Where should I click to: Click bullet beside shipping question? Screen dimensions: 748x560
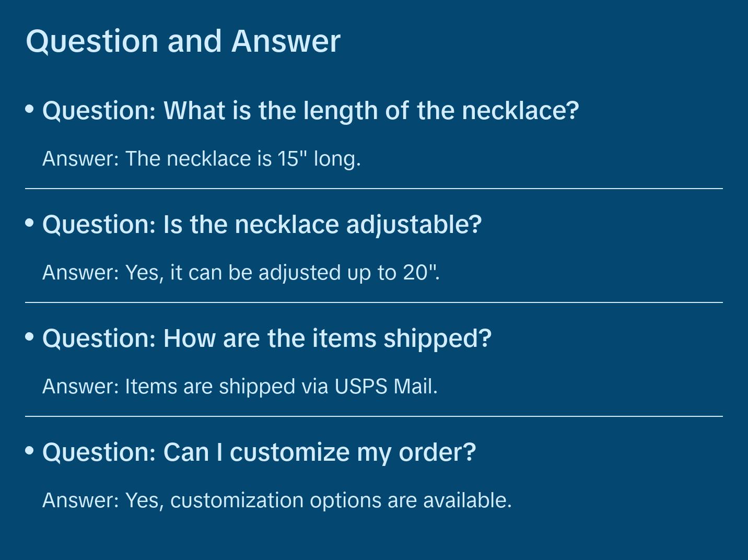coord(30,337)
